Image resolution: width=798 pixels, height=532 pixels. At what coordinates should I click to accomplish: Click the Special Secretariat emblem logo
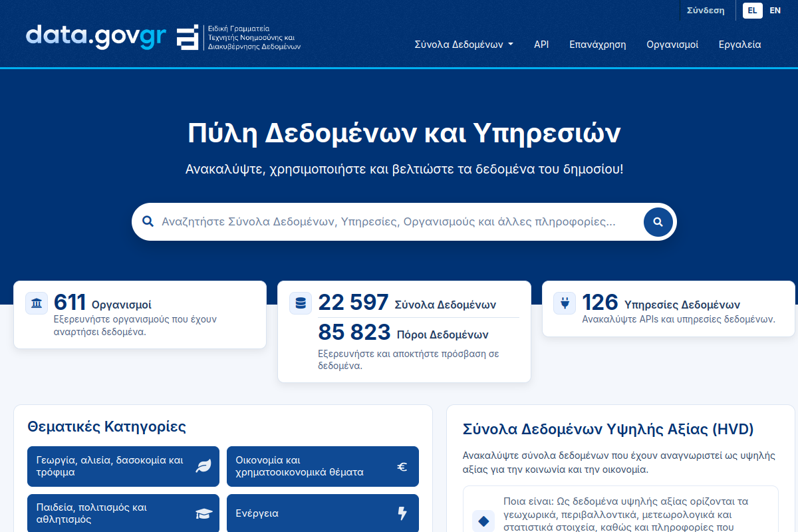pyautogui.click(x=239, y=38)
